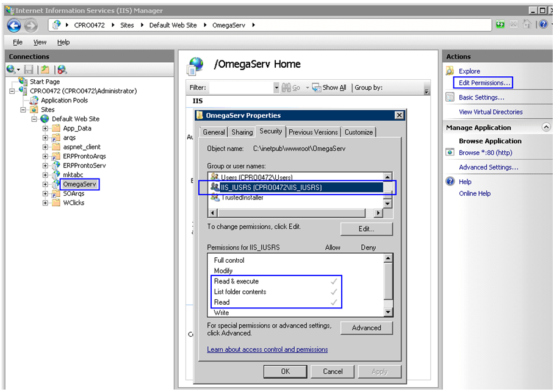Click the Advanced button in Properties dialog
Image resolution: width=554 pixels, height=392 pixels.
tap(367, 328)
